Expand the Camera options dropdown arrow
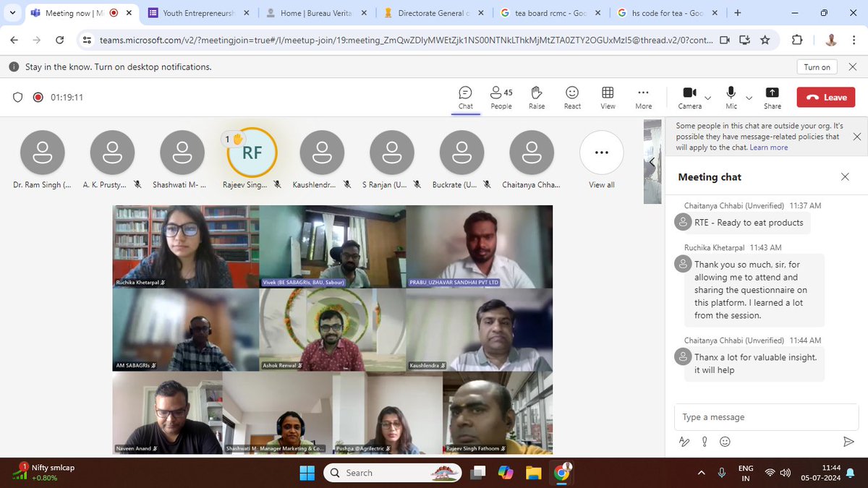The width and height of the screenshot is (868, 488). (x=708, y=98)
